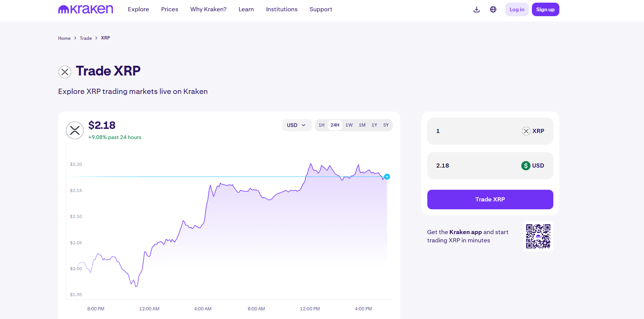Click the 12:00 AM time axis label
This screenshot has height=319, width=644.
149,309
